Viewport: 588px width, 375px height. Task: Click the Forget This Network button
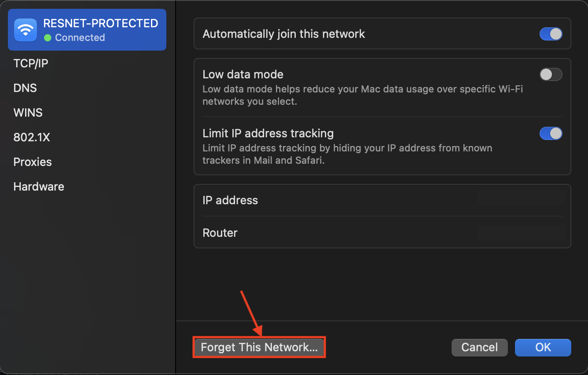pyautogui.click(x=259, y=347)
